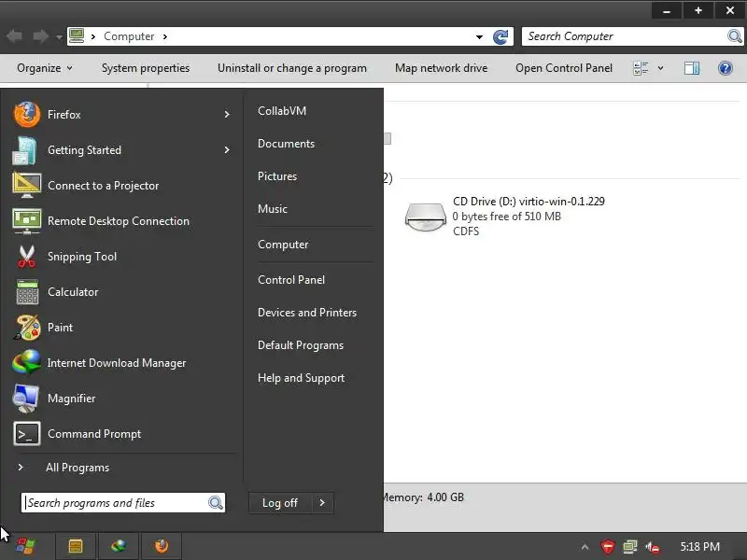
Task: Open Control Panel from the Start menu
Action: pos(291,280)
